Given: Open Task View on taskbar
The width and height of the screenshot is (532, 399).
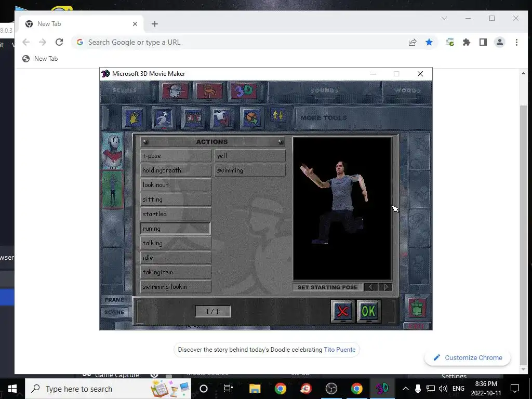Looking at the screenshot, I should (x=229, y=389).
